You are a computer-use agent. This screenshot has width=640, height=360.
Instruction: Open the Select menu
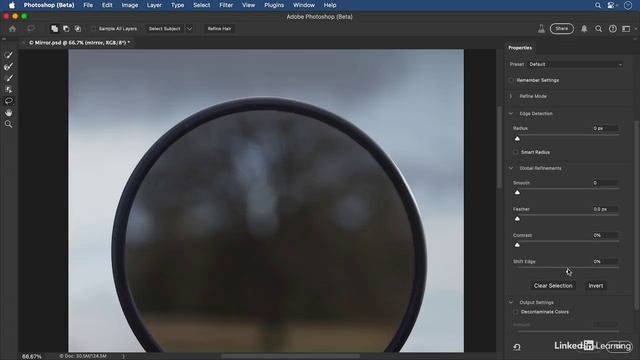[202, 5]
